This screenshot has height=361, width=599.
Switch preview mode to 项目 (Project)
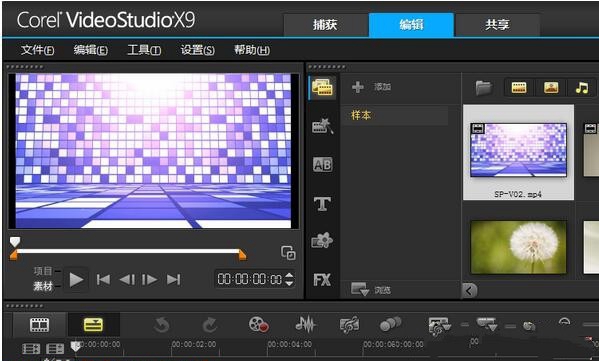click(42, 271)
